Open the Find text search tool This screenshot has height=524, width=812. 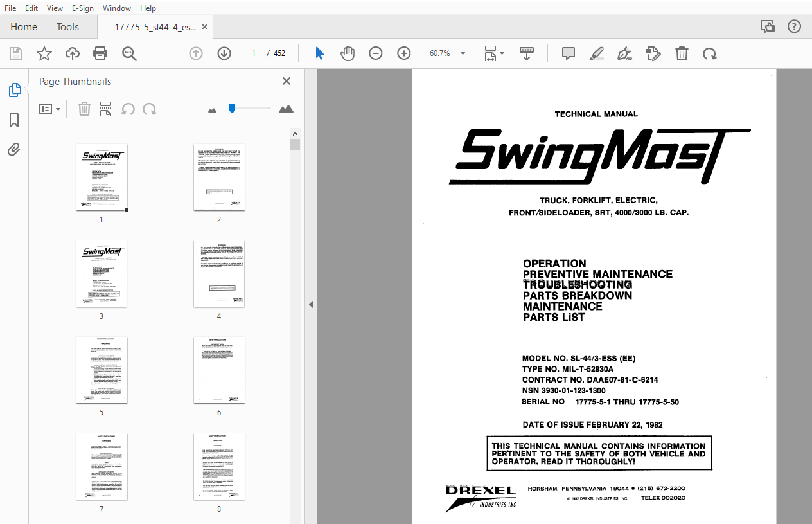tap(129, 53)
